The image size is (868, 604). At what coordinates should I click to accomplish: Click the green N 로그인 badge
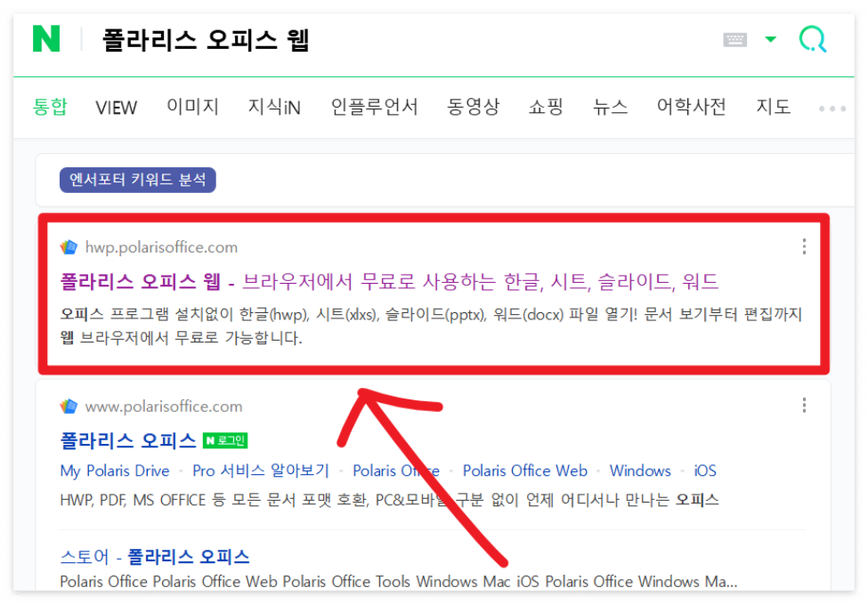[225, 439]
